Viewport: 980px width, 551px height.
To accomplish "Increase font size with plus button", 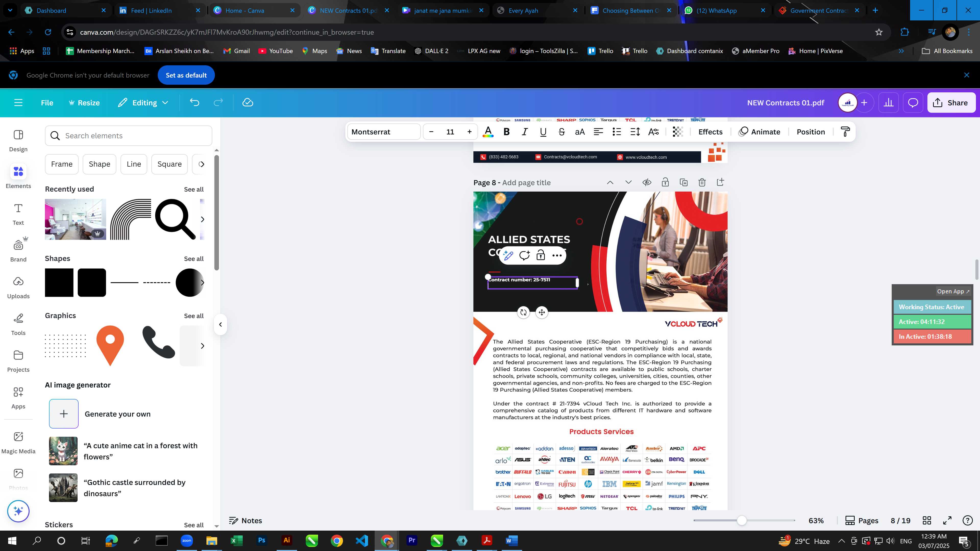I will pyautogui.click(x=470, y=132).
